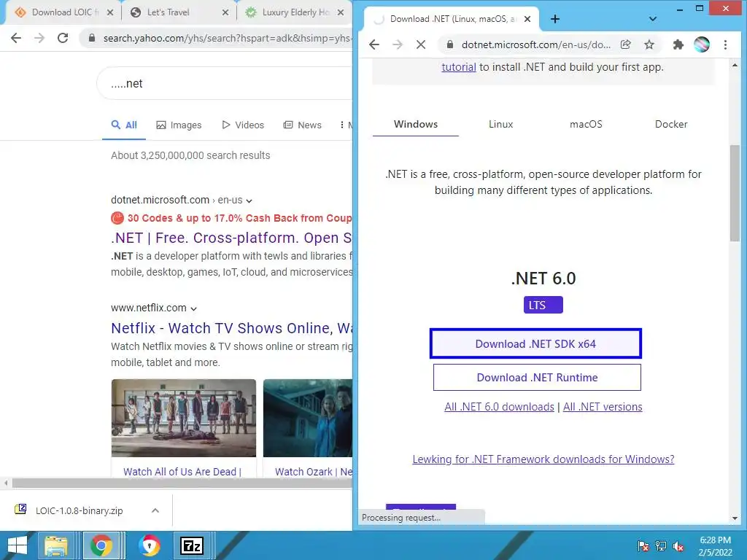Open the Chrome profile avatar
This screenshot has width=747, height=560.
click(702, 44)
